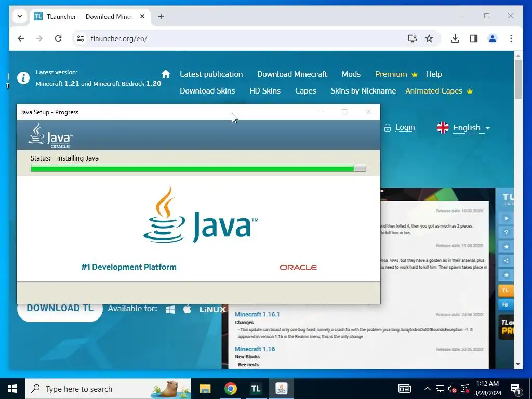532x399 pixels.
Task: Select the Java installer taskbar icon
Action: tap(281, 389)
